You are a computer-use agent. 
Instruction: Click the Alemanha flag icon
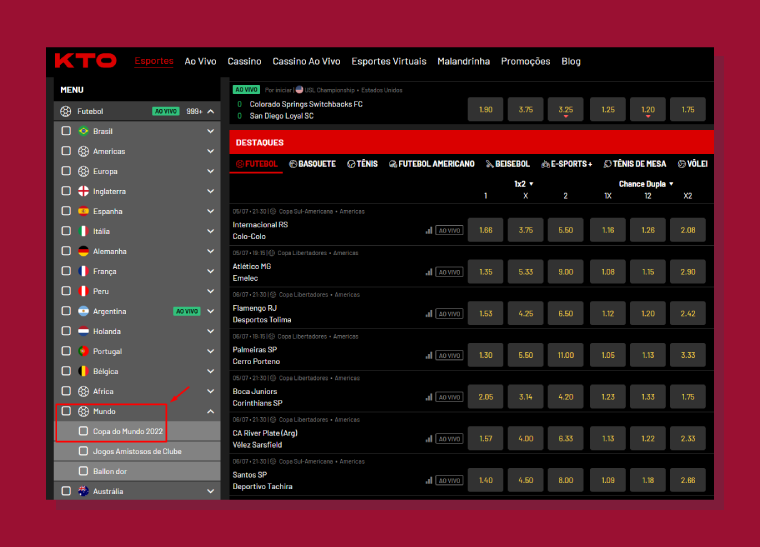click(83, 251)
